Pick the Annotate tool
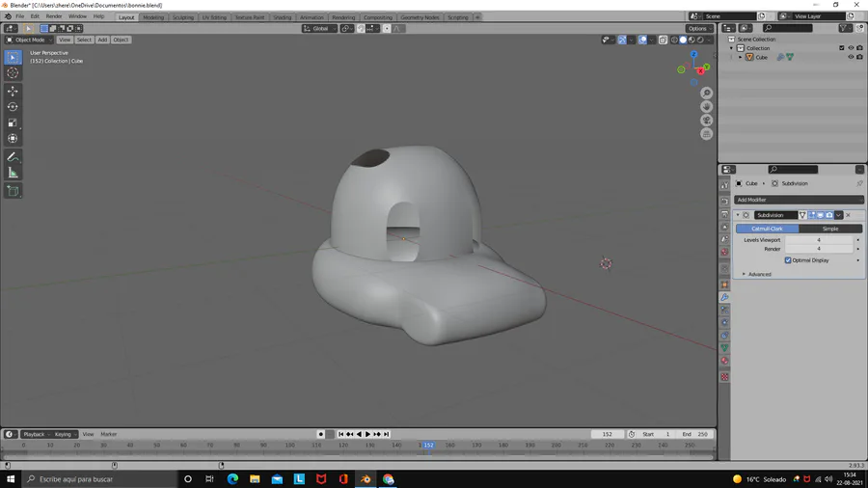This screenshot has height=488, width=868. tap(13, 157)
